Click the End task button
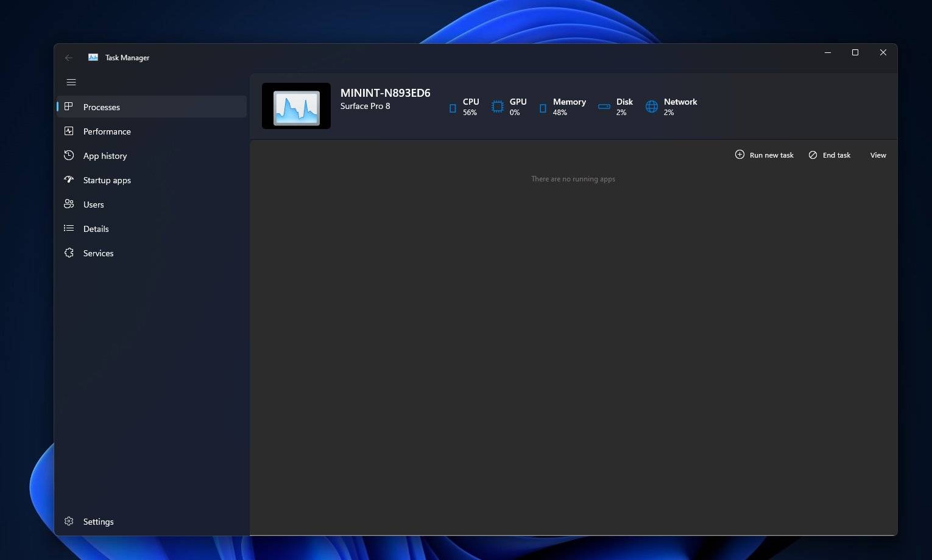The height and width of the screenshot is (560, 932). (830, 155)
